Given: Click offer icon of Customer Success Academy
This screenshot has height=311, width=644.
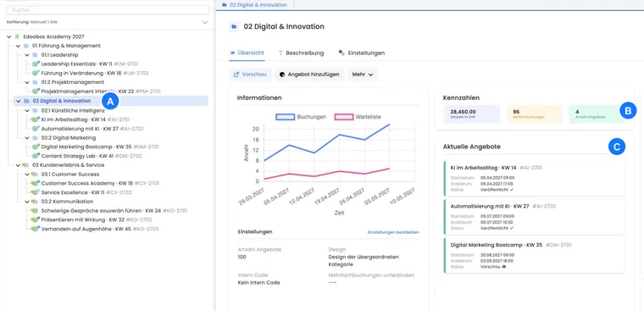Looking at the screenshot, I should 36,183.
